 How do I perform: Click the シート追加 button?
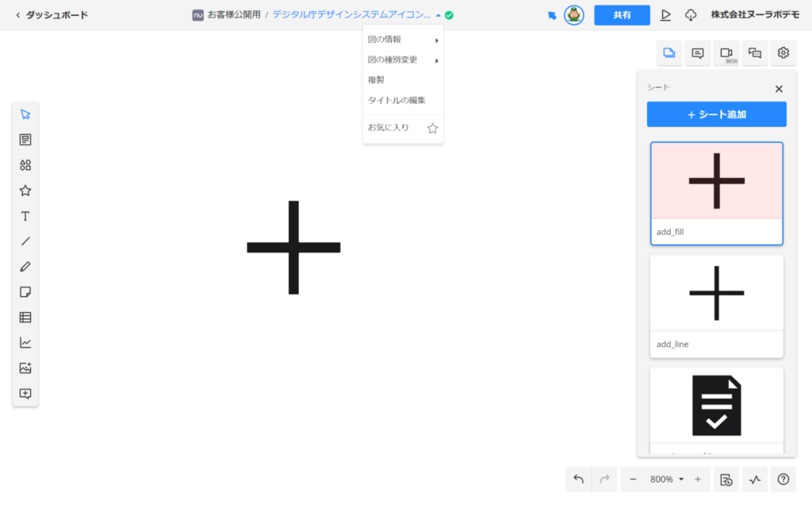(716, 114)
